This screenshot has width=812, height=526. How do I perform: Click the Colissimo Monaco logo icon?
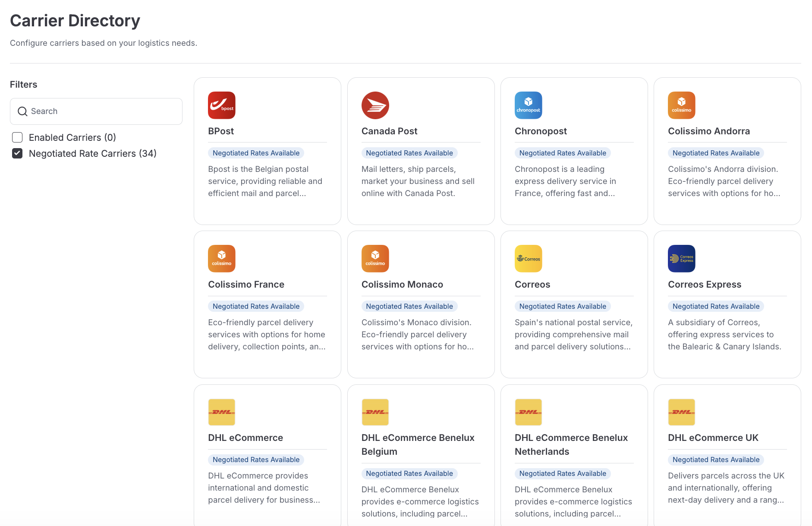coord(375,259)
